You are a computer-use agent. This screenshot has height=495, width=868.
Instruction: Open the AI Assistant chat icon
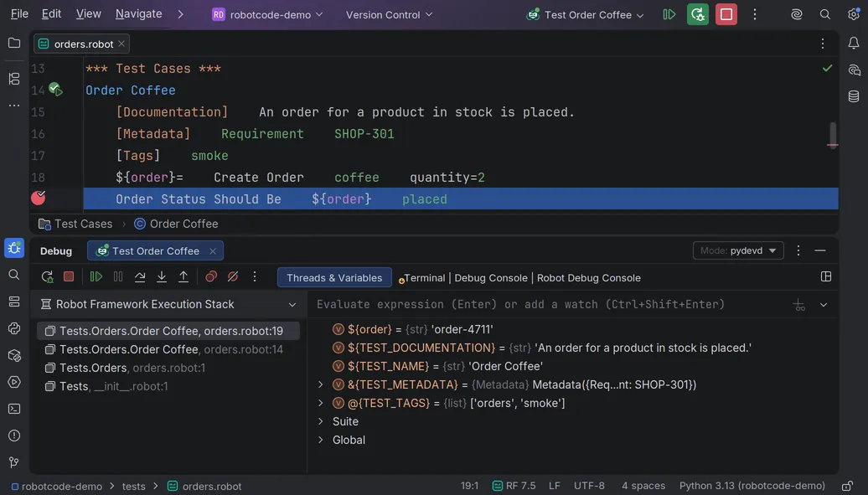tap(854, 70)
